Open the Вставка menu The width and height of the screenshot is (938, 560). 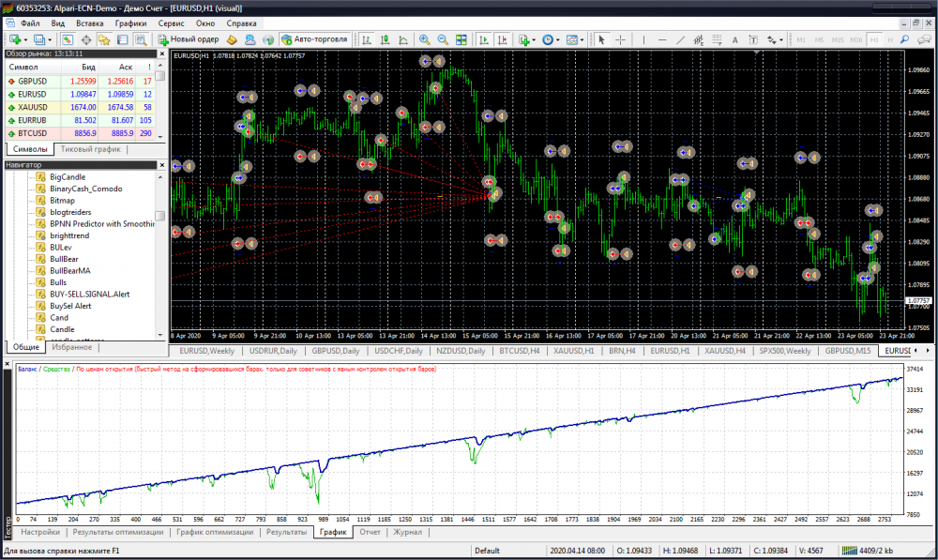tap(90, 23)
